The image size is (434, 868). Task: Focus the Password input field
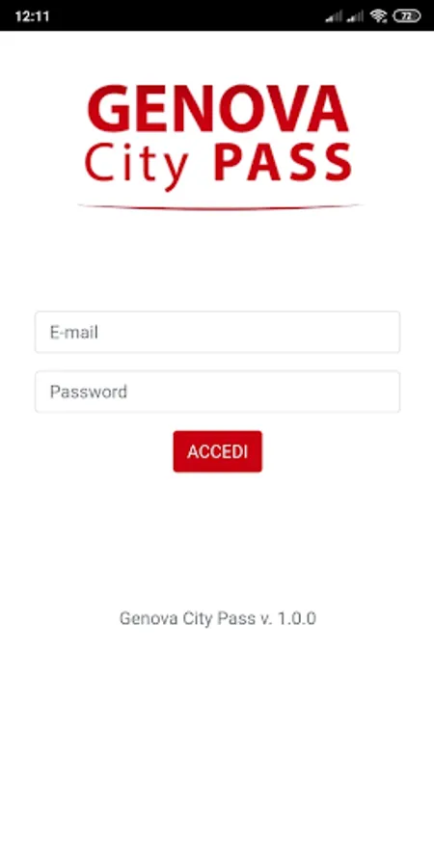coord(218,392)
